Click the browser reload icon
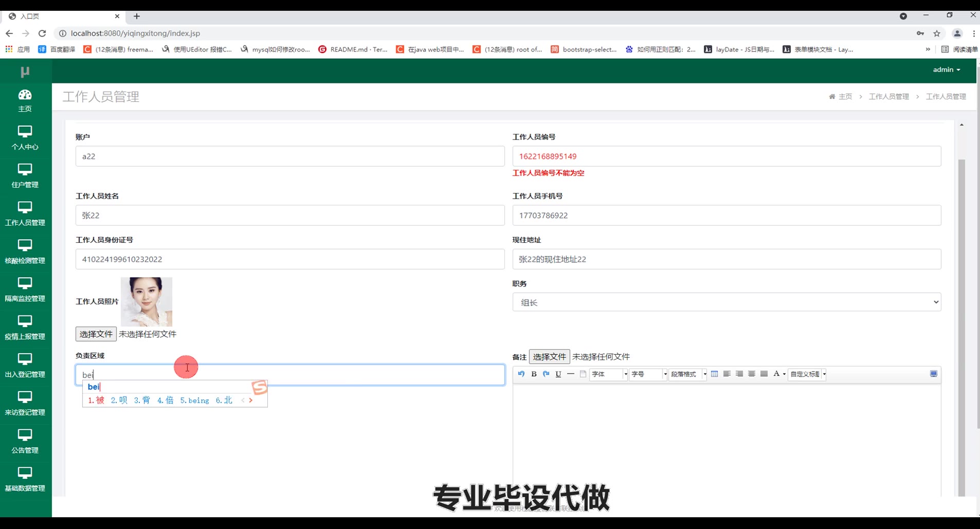Viewport: 980px width, 529px height. click(42, 33)
